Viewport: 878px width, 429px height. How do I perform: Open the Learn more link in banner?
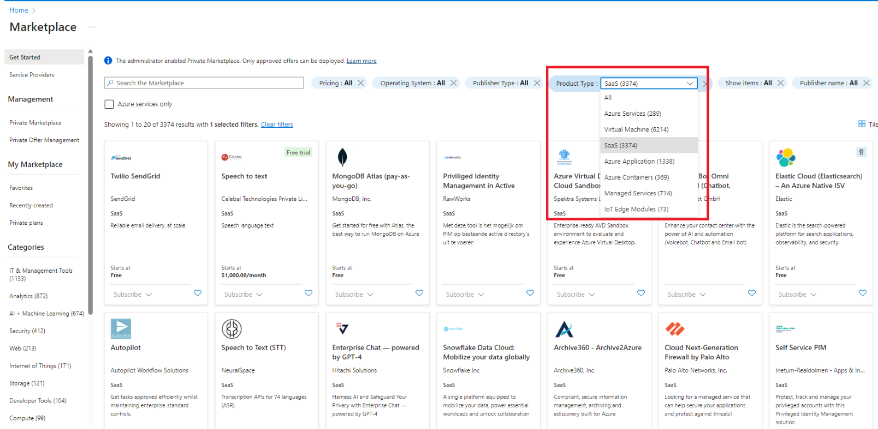[361, 61]
